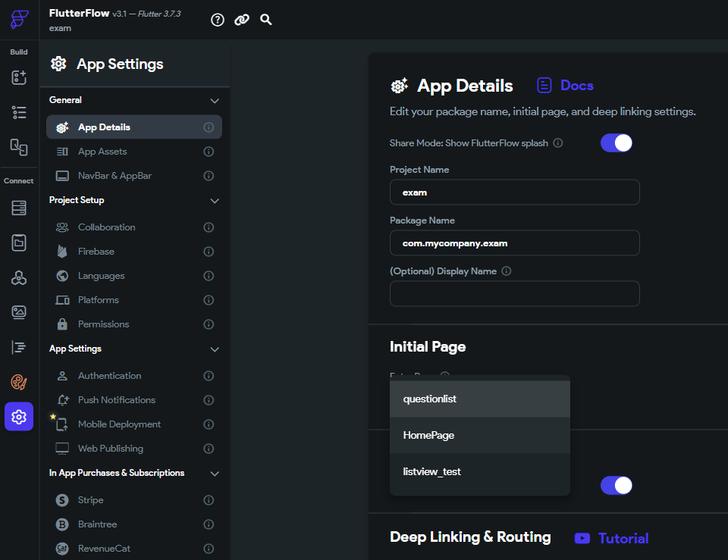Open the Firestore database icon

pos(19,208)
